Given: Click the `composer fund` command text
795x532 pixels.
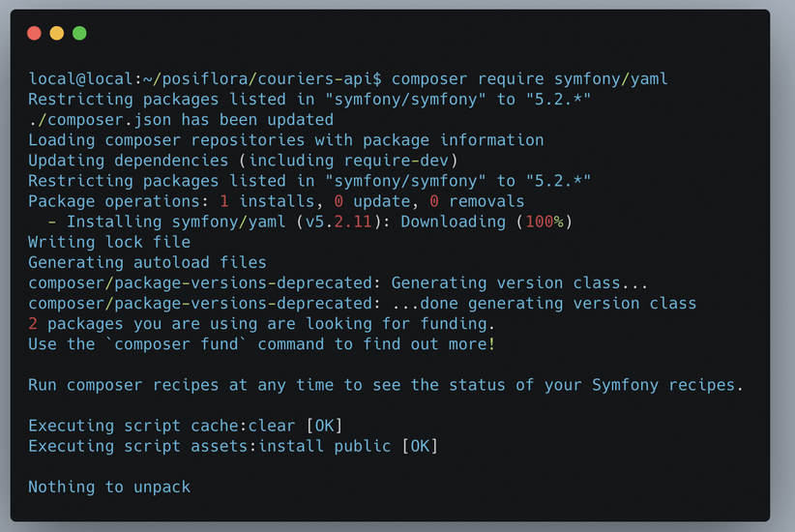Looking at the screenshot, I should (x=176, y=343).
